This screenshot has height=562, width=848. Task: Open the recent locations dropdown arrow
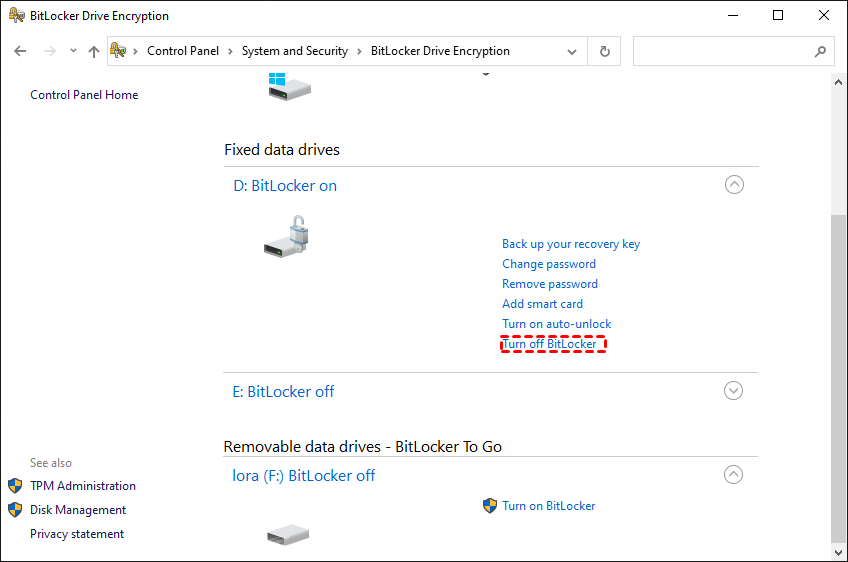coord(73,51)
